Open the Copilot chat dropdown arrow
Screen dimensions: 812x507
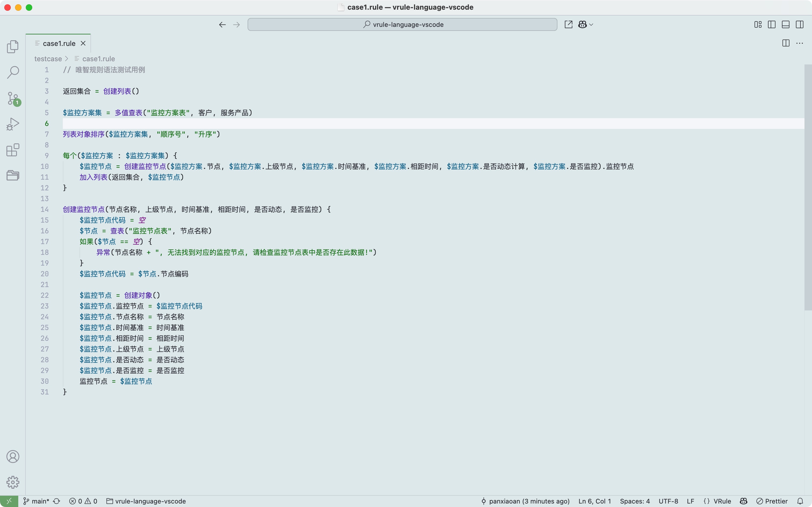coord(591,24)
